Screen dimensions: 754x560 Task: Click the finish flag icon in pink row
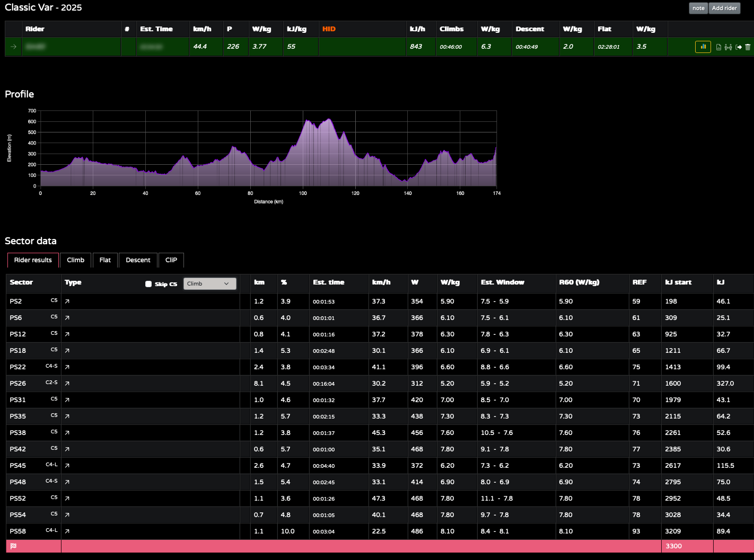tap(13, 546)
